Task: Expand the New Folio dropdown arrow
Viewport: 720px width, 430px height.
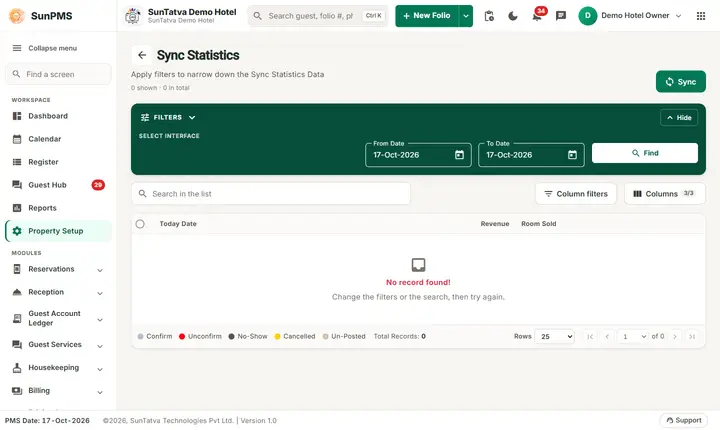Action: (466, 16)
